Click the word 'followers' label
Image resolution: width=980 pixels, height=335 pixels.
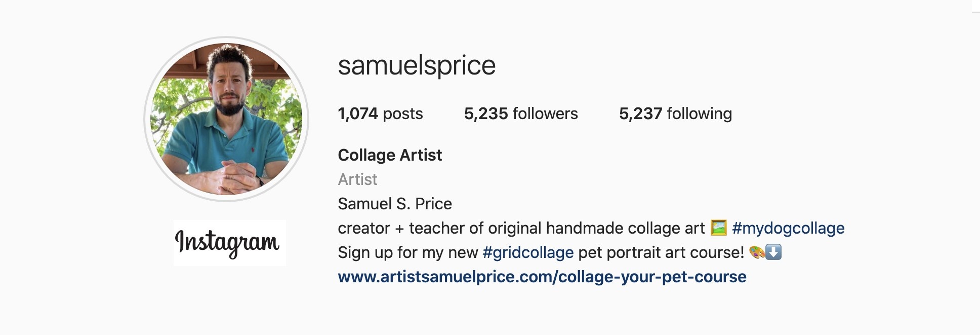tap(545, 114)
